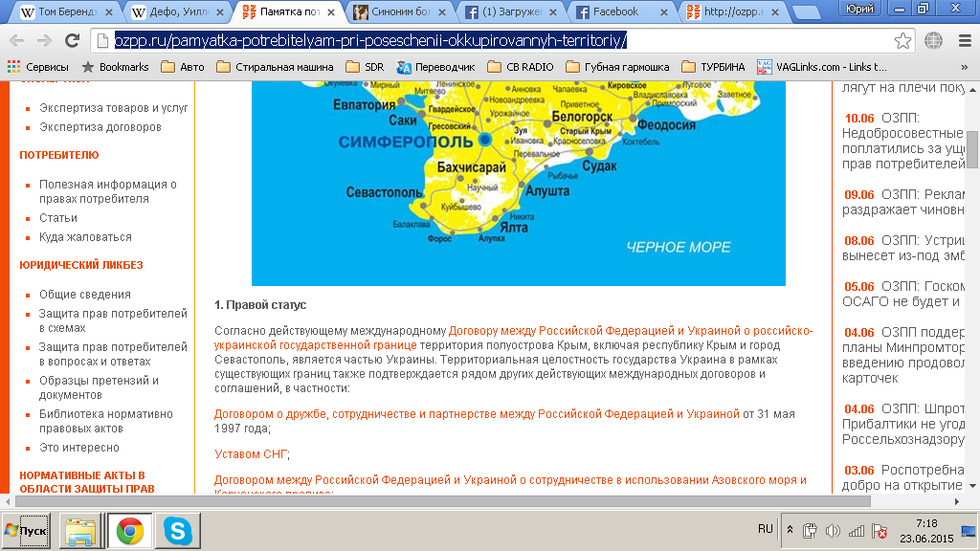The height and width of the screenshot is (551, 980).
Task: Open the Переводчик bookmark
Action: point(435,67)
